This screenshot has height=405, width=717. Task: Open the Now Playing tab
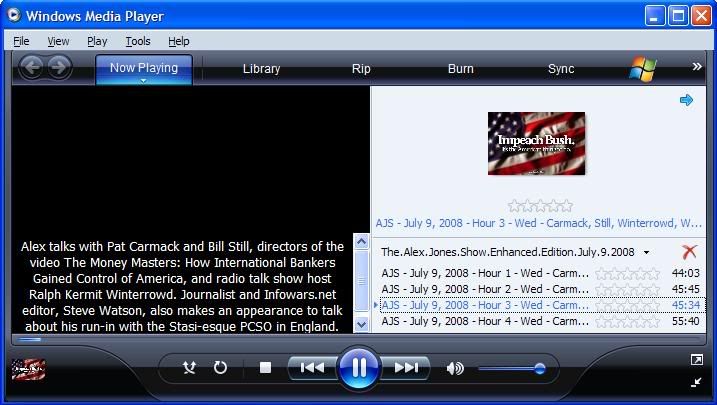144,68
